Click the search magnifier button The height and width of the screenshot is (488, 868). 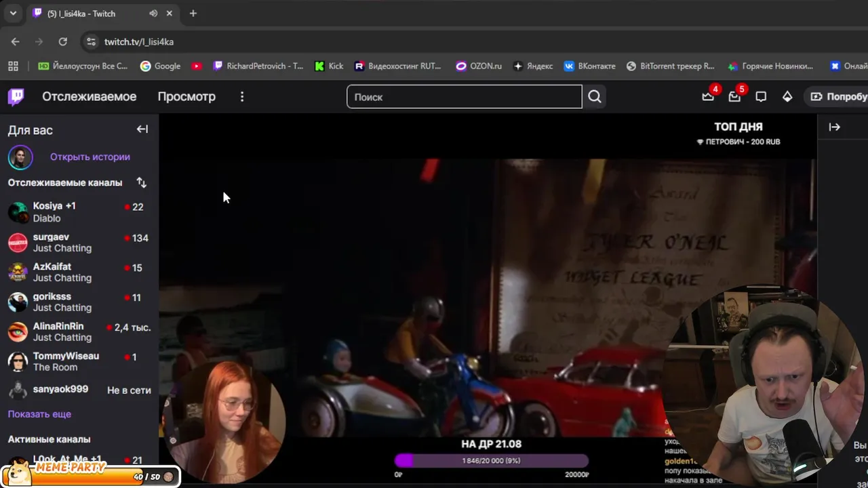click(x=595, y=96)
